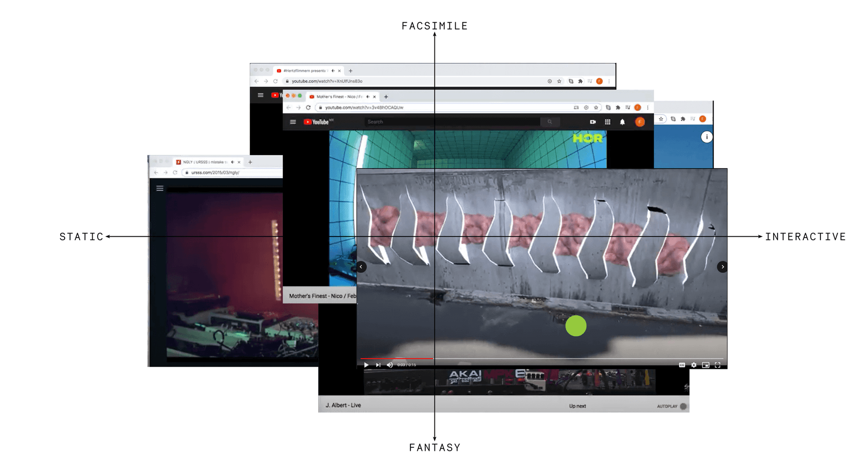Mute the NGLY URSSS tab audio

(x=233, y=162)
